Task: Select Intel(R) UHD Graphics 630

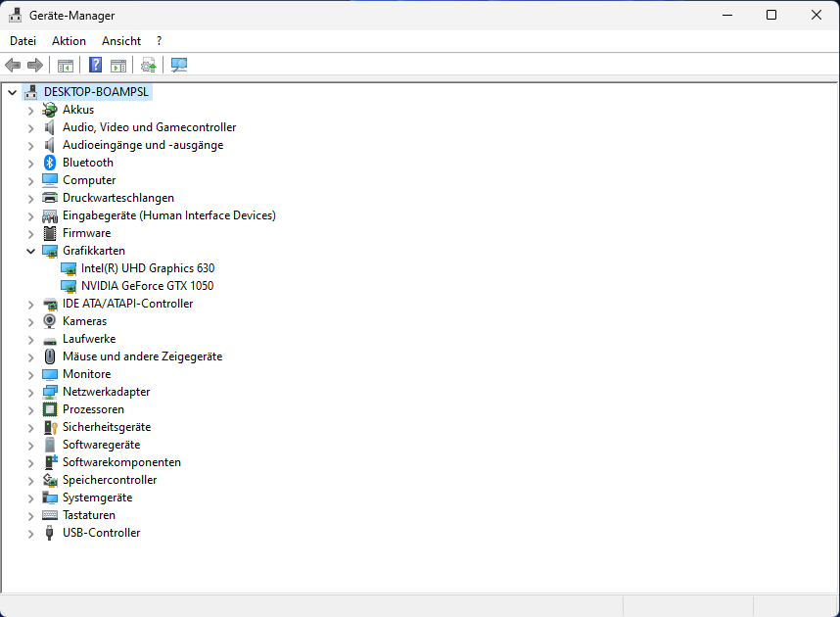Action: pos(149,267)
